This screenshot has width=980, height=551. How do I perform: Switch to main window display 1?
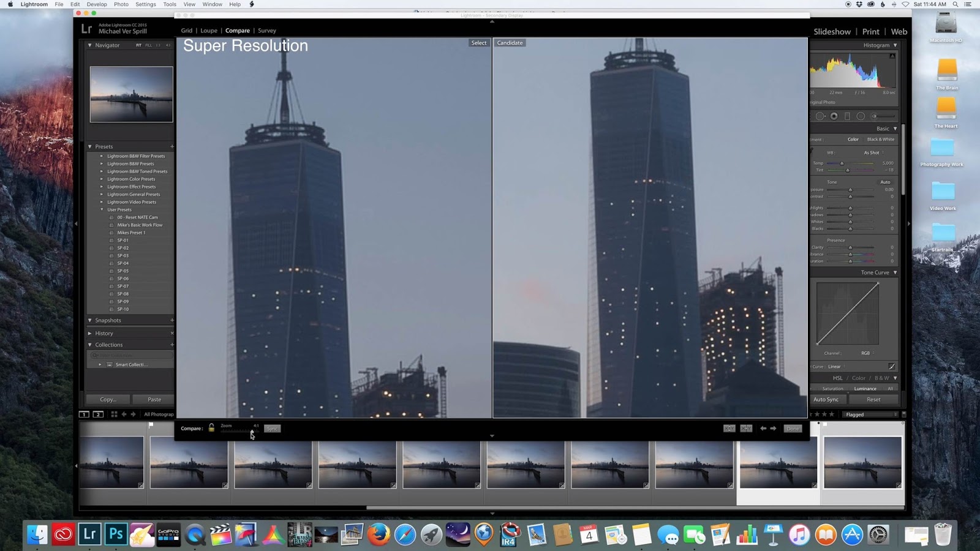click(85, 414)
